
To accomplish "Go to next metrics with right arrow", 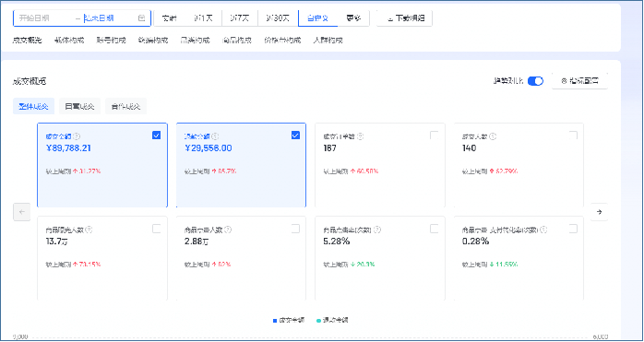I will tap(599, 212).
